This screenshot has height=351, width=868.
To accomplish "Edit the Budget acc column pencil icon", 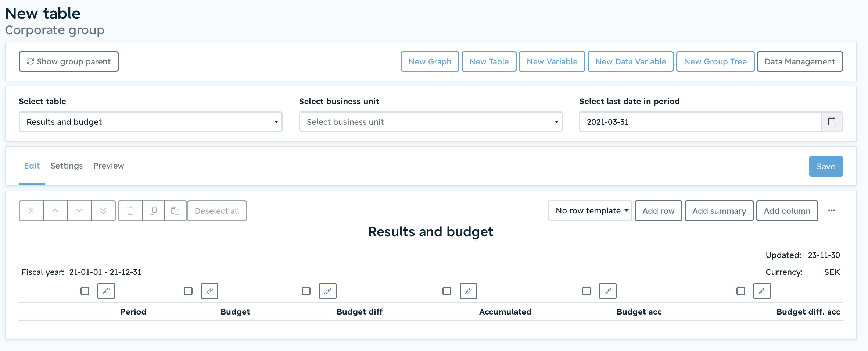I will tap(608, 291).
